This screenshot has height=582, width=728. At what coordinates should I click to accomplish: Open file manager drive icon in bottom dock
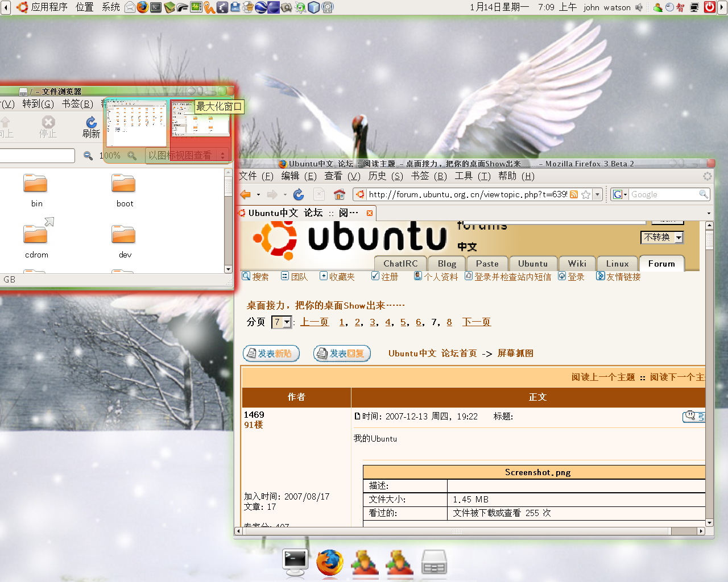[434, 563]
